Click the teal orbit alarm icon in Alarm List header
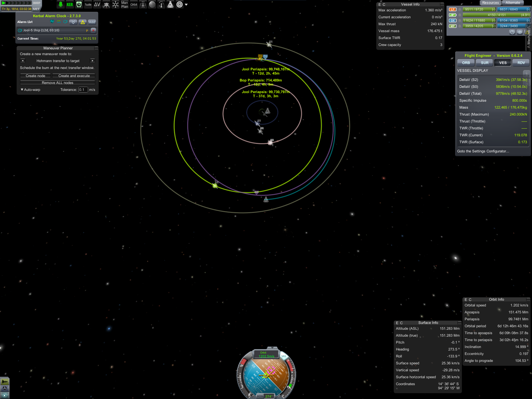This screenshot has height=399, width=532. click(x=65, y=22)
